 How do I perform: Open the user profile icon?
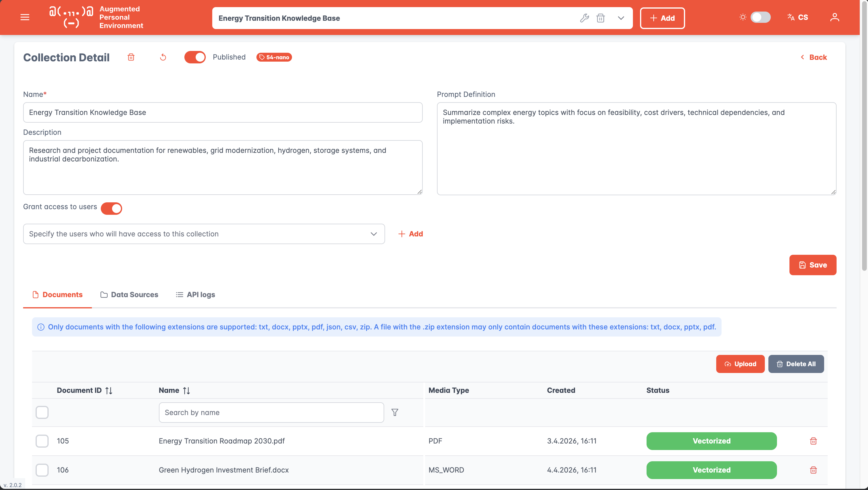(834, 17)
